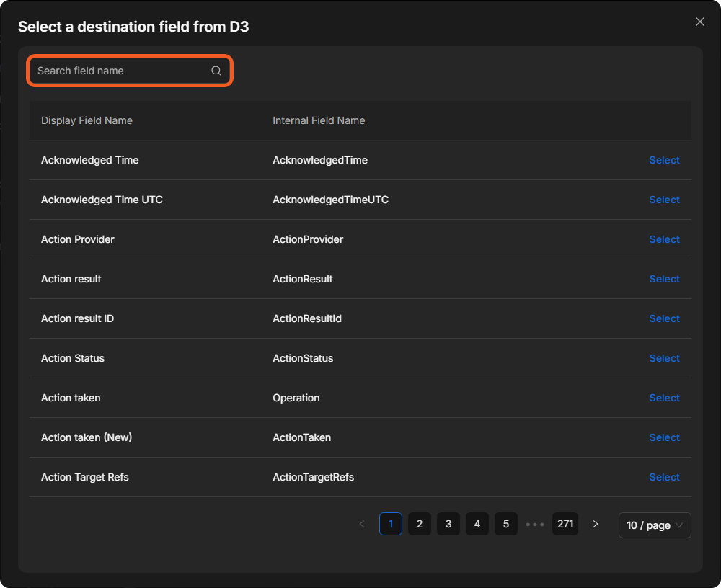Click the Action Provider display name
Screen dimensions: 721x588
(77, 239)
